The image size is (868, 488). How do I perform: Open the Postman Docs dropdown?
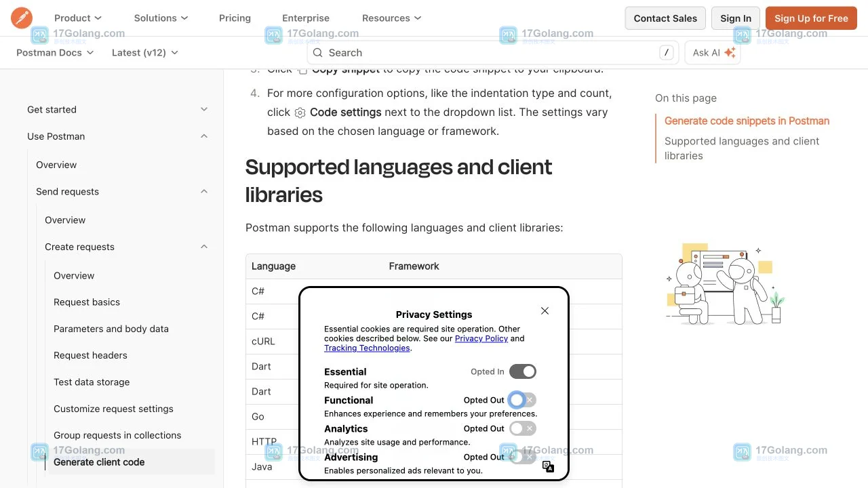[56, 52]
